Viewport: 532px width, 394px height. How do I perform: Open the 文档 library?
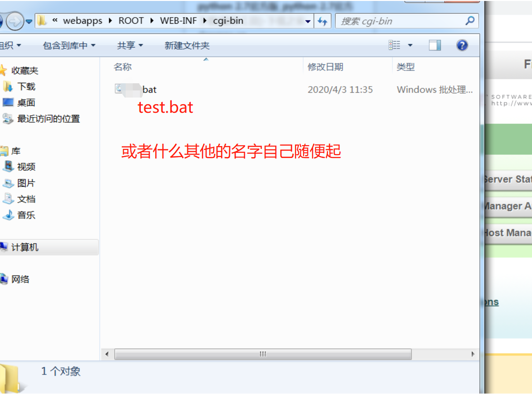click(27, 199)
